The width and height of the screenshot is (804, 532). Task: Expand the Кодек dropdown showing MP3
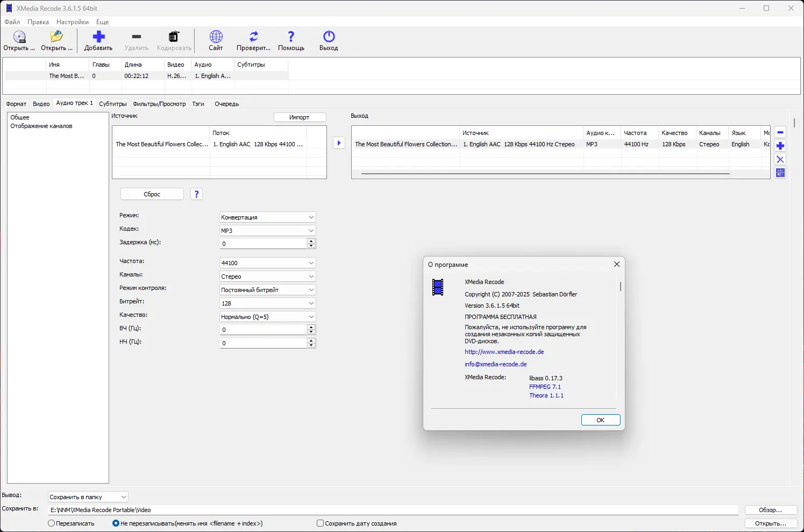tap(267, 231)
